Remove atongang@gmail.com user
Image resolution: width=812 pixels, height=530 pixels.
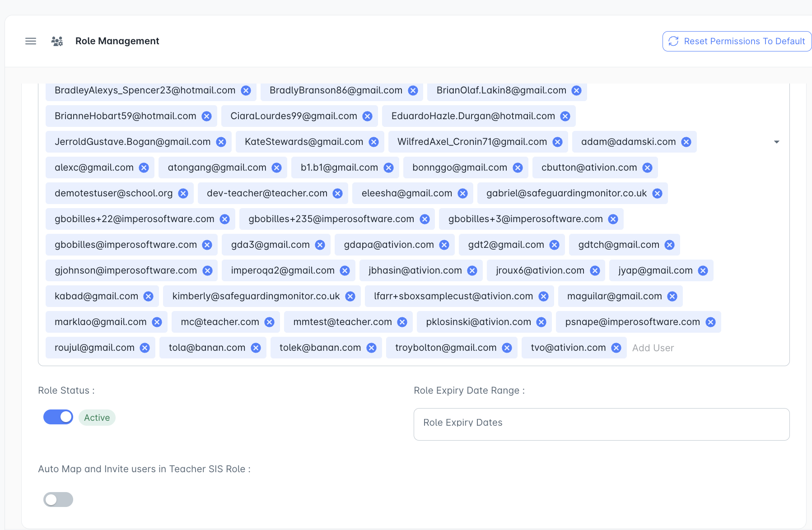pyautogui.click(x=277, y=168)
